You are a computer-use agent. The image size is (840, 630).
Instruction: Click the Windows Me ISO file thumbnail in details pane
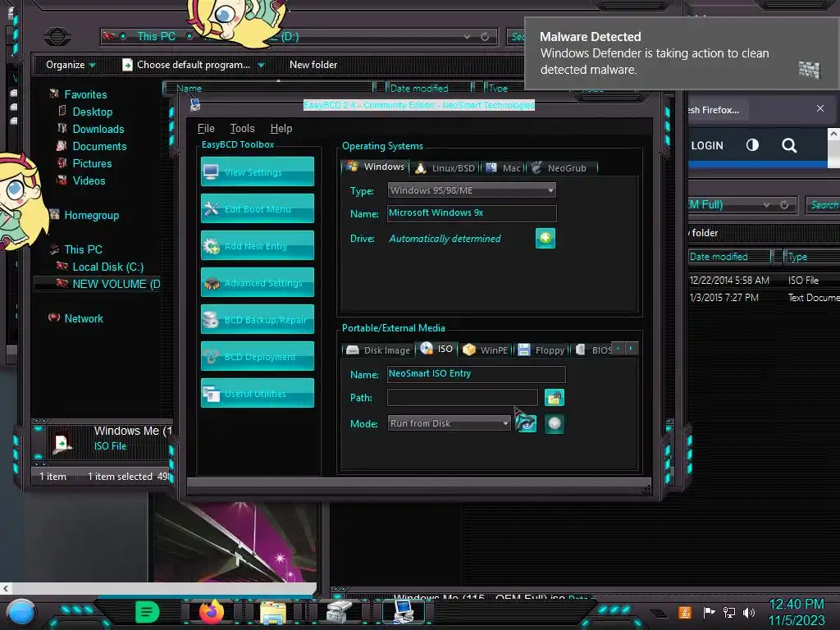(62, 442)
